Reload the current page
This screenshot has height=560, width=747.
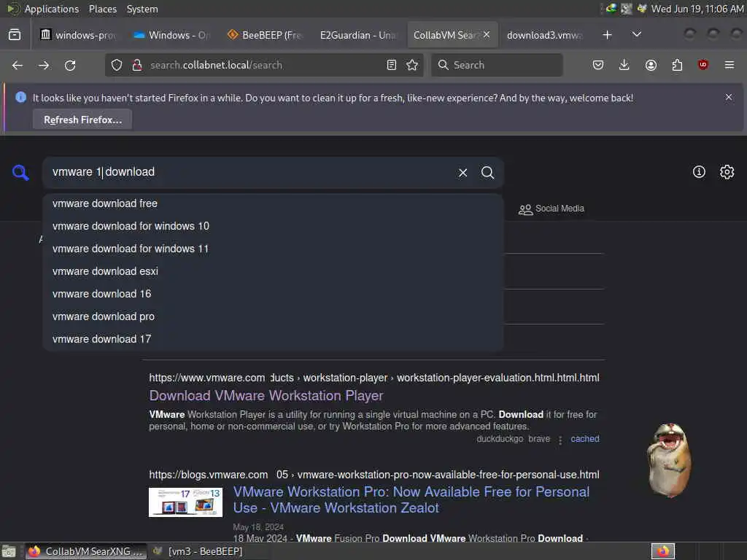click(x=70, y=65)
